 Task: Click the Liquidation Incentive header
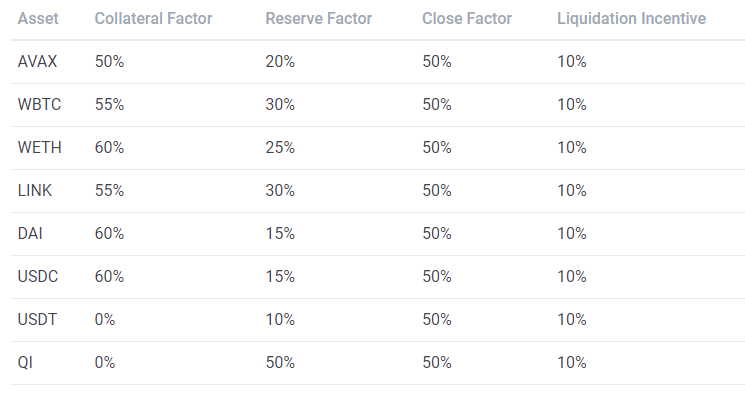[631, 19]
